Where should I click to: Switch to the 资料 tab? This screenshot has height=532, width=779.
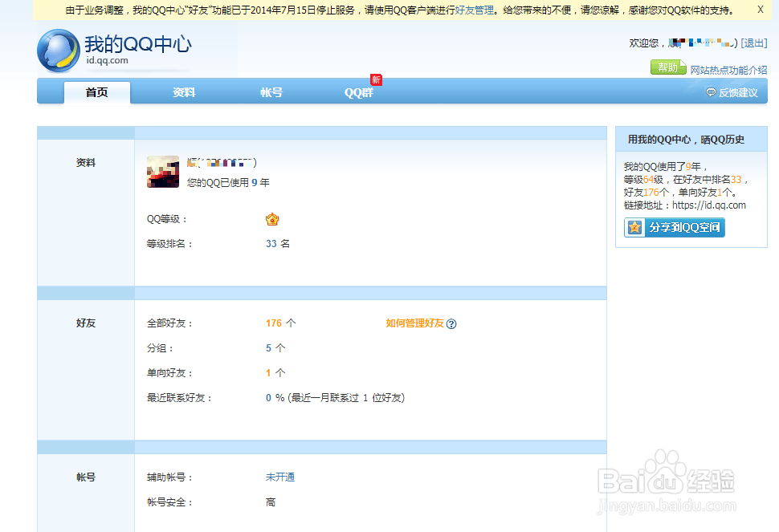184,92
